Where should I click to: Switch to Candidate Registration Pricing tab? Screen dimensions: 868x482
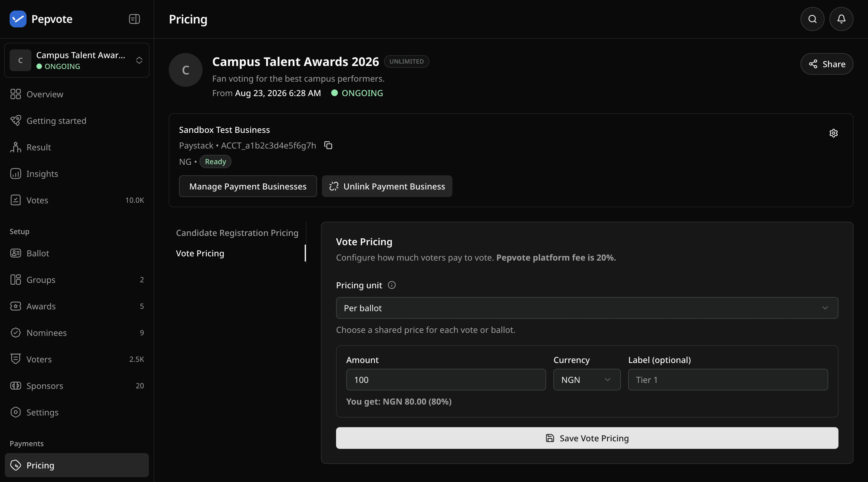point(237,233)
